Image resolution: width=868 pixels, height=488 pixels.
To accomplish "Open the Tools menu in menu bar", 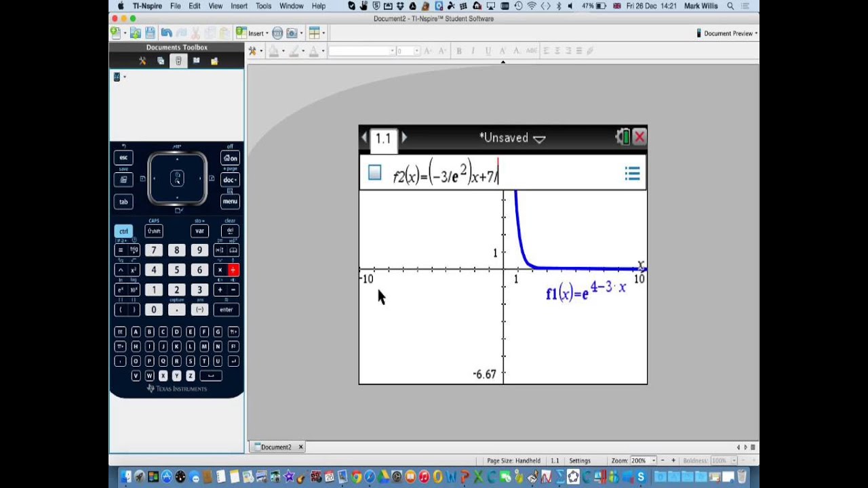I will [263, 6].
